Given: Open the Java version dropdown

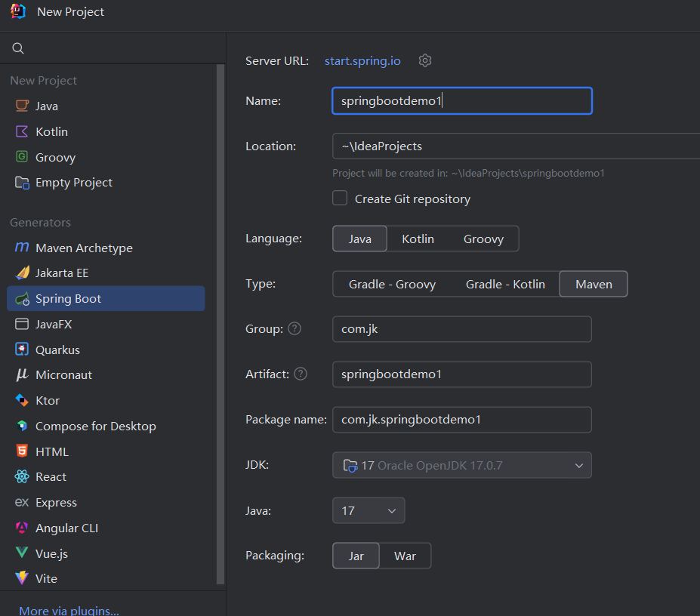Looking at the screenshot, I should tap(369, 510).
